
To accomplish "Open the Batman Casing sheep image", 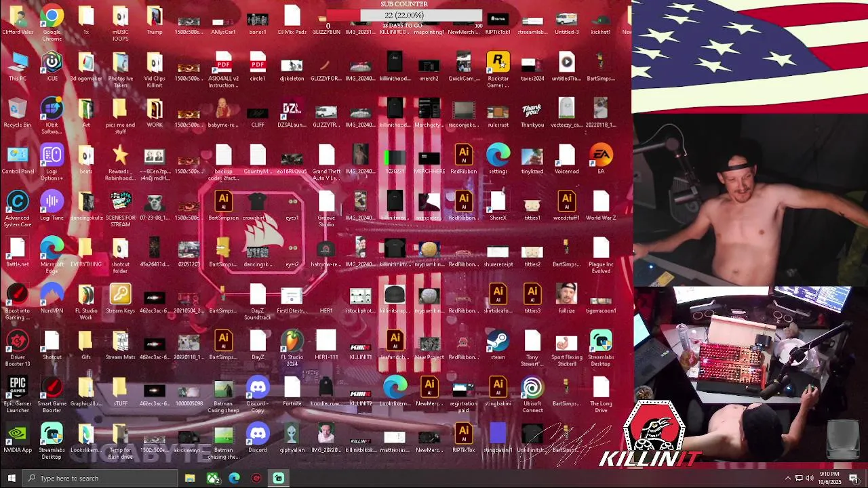I will [223, 388].
